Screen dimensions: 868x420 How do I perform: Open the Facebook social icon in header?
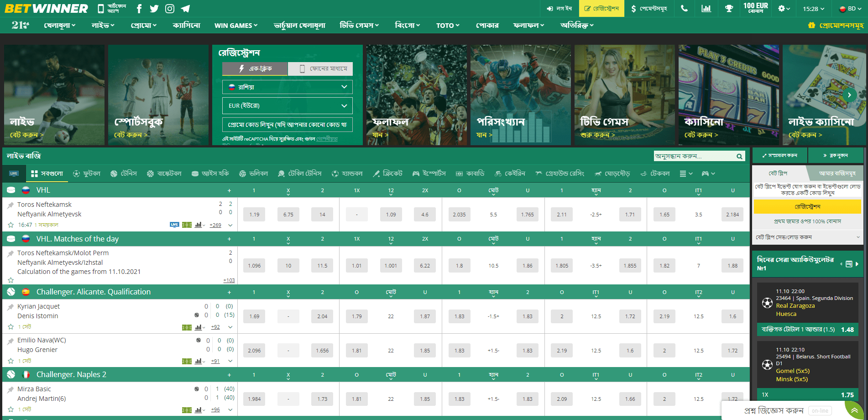pos(139,9)
